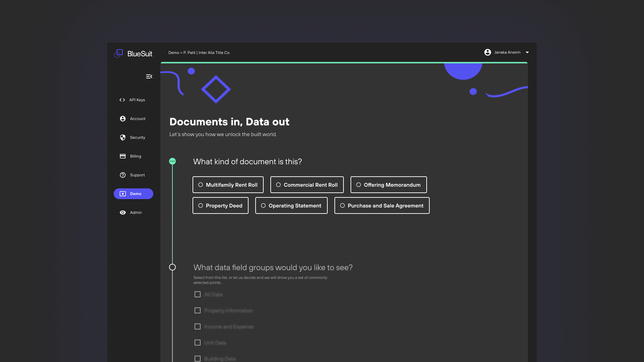The width and height of the screenshot is (644, 362).
Task: Click the Billing card icon
Action: tap(123, 156)
